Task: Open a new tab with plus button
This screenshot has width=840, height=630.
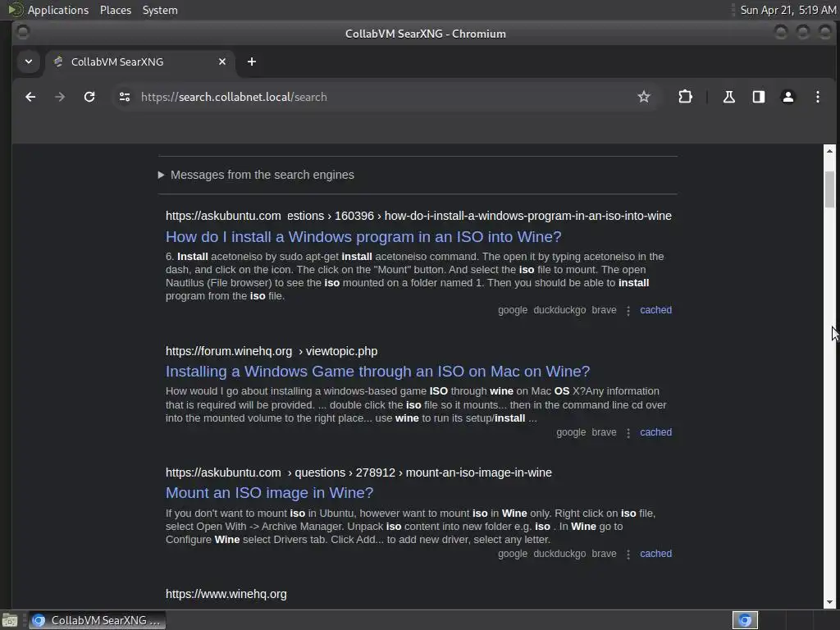Action: [252, 62]
